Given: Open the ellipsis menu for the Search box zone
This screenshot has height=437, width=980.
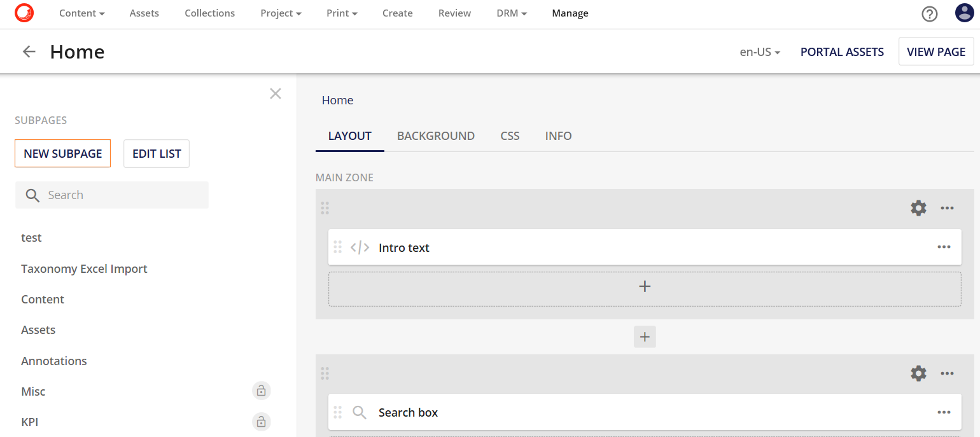Looking at the screenshot, I should point(947,373).
